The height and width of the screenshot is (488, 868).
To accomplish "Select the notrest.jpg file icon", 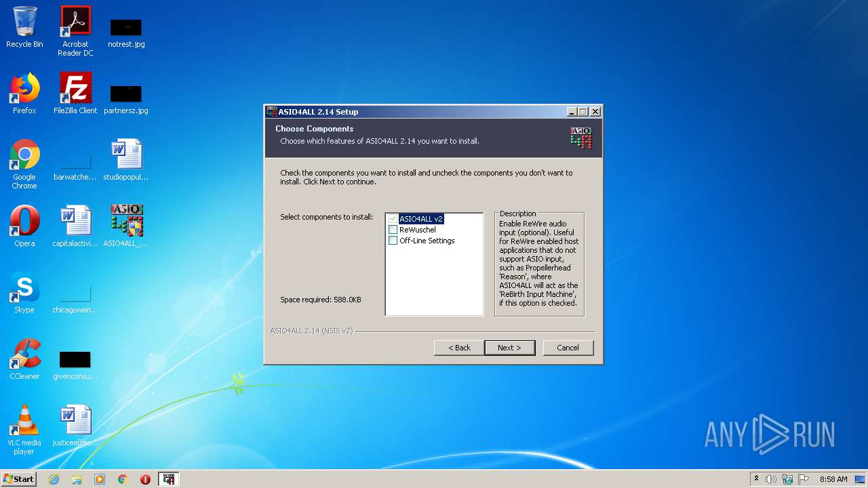I will click(x=126, y=33).
